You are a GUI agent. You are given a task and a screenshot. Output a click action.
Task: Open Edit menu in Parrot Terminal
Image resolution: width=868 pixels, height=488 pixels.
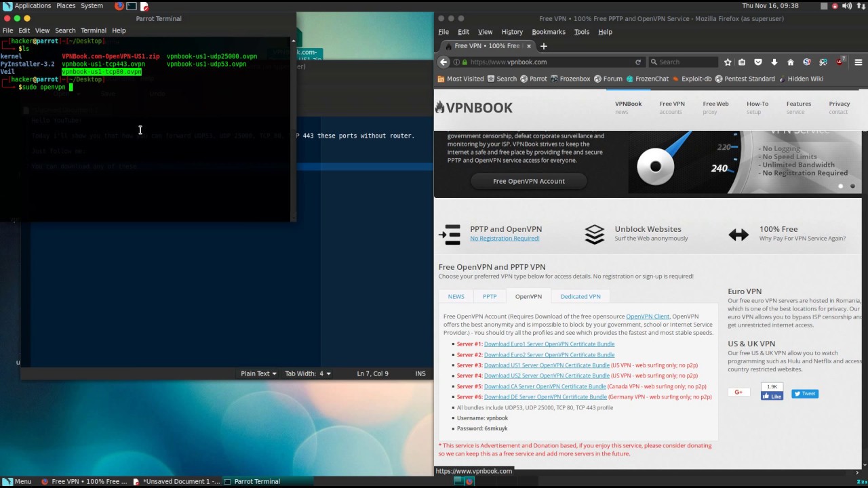(x=24, y=30)
